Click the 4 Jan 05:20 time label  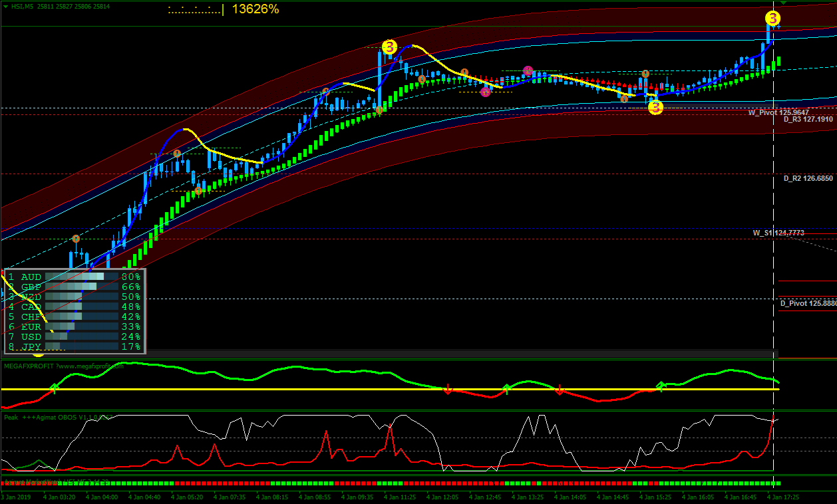pos(187,497)
